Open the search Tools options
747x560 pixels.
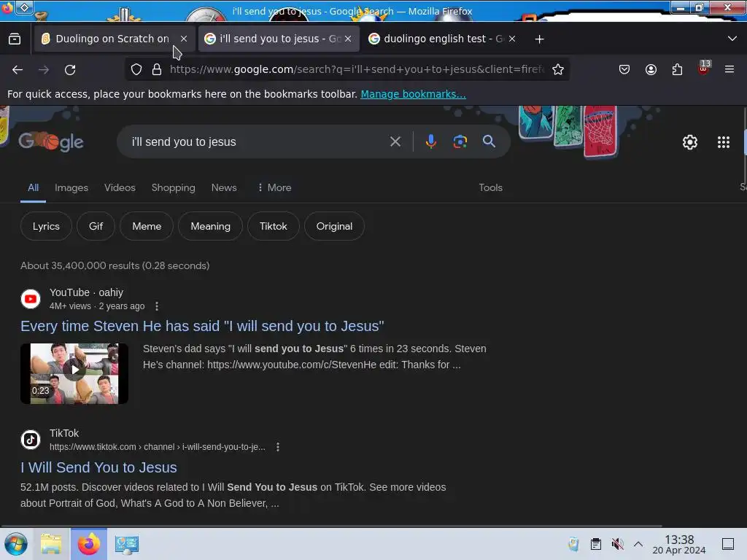pyautogui.click(x=490, y=187)
